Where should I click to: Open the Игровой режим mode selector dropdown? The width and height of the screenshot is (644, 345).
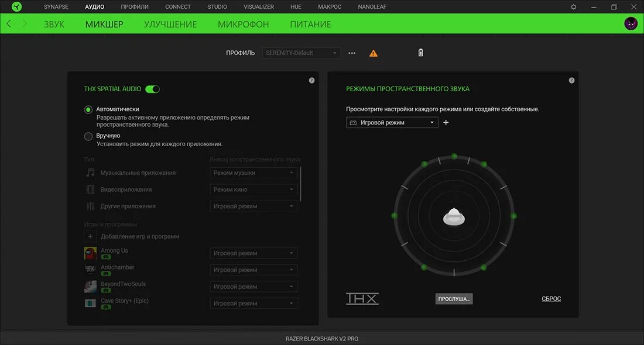[392, 122]
